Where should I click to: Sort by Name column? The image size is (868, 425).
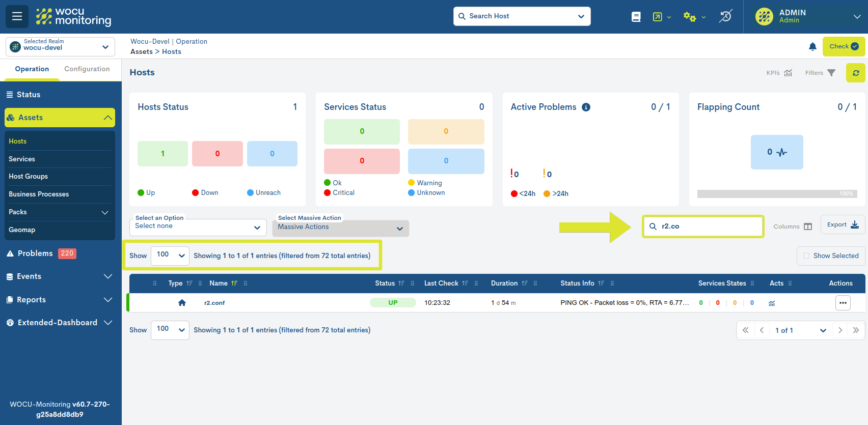pyautogui.click(x=234, y=284)
